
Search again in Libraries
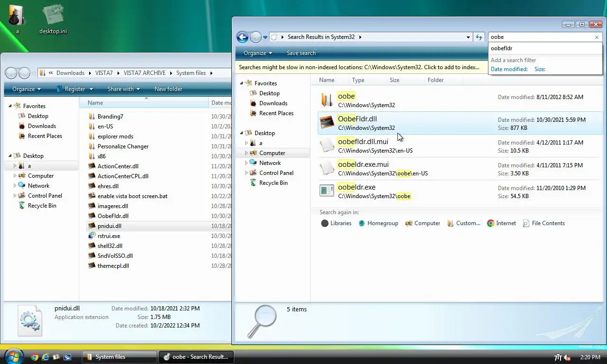click(336, 223)
